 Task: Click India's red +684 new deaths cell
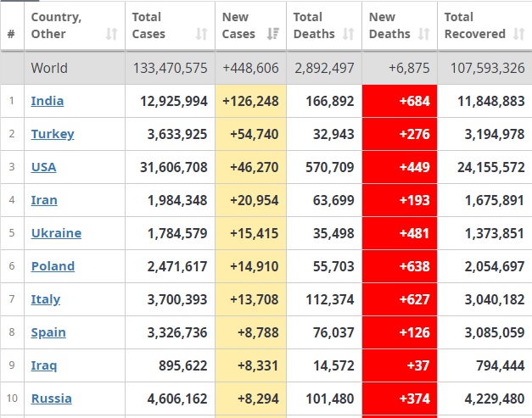tap(399, 101)
